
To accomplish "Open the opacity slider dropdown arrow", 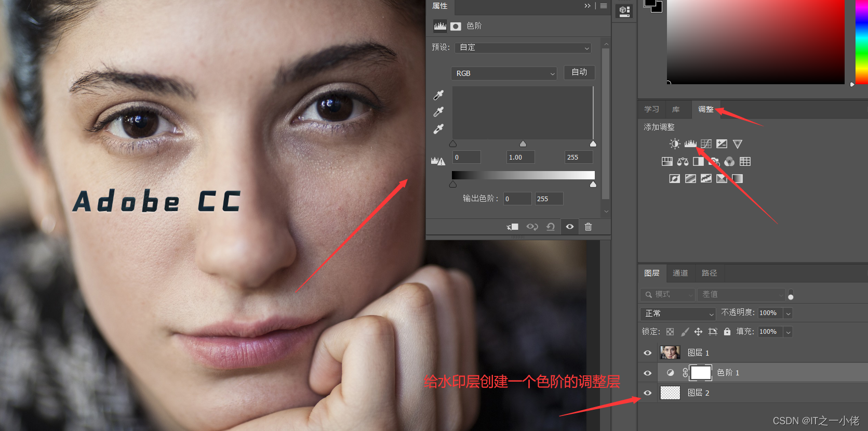I will pos(788,314).
